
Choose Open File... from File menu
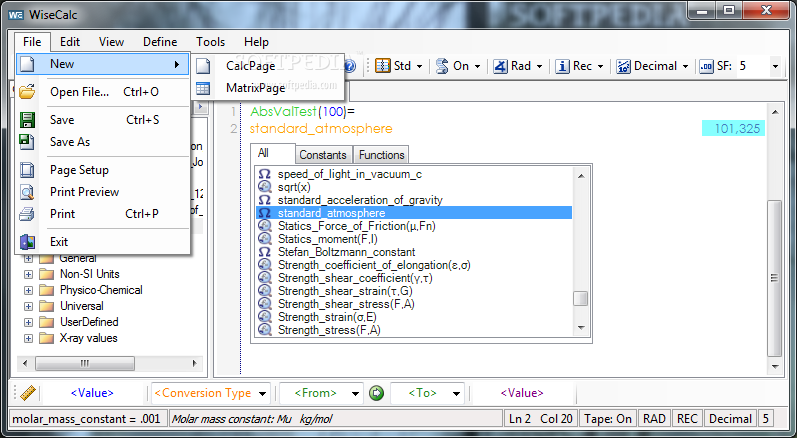(x=103, y=92)
